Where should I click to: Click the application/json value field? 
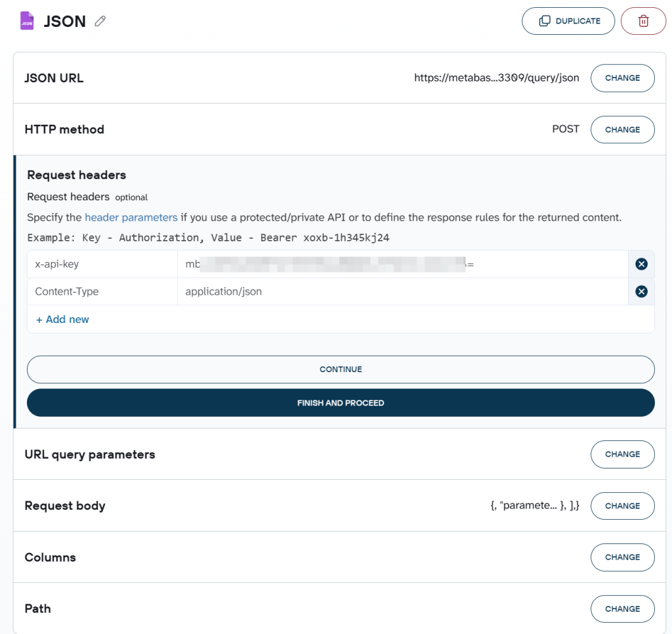403,291
